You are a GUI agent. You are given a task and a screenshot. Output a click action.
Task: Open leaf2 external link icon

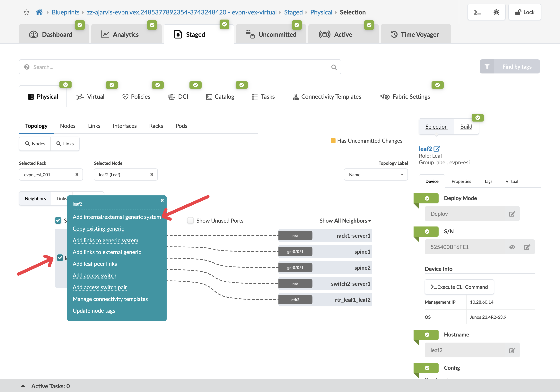(437, 149)
